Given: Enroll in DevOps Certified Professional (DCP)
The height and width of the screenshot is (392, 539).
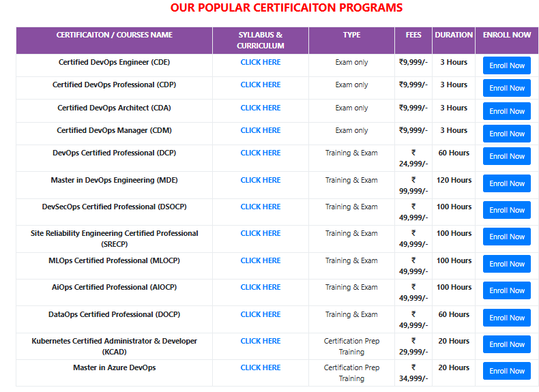Looking at the screenshot, I should (x=506, y=156).
